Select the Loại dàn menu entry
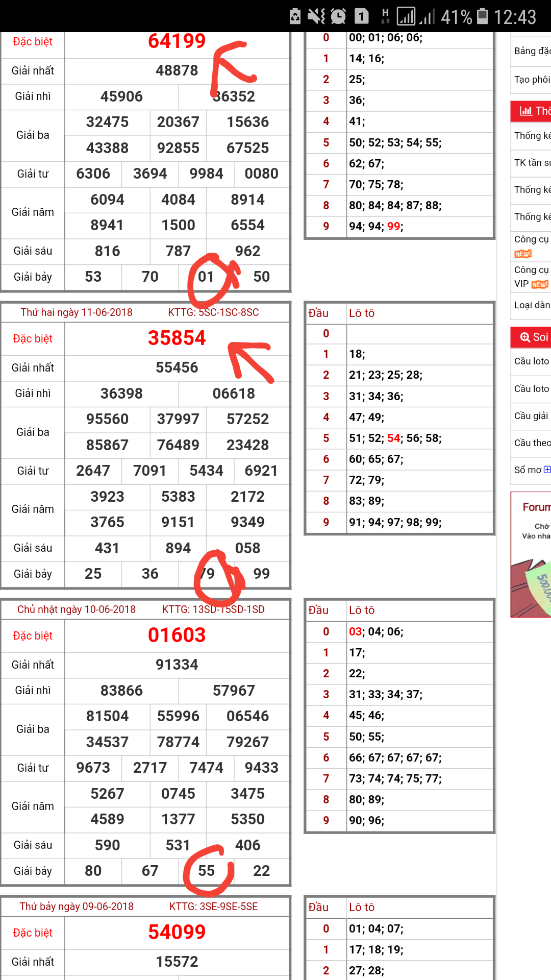551x980 pixels. click(x=532, y=305)
